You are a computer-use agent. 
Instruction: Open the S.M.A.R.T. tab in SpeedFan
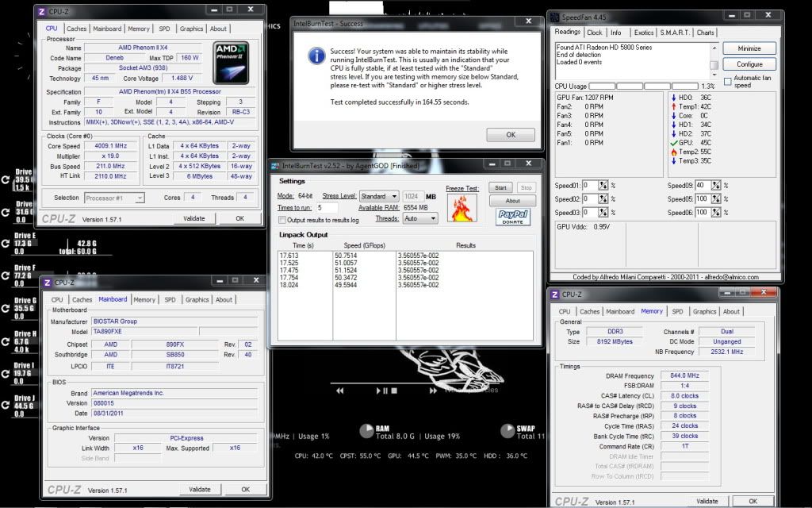click(x=674, y=33)
